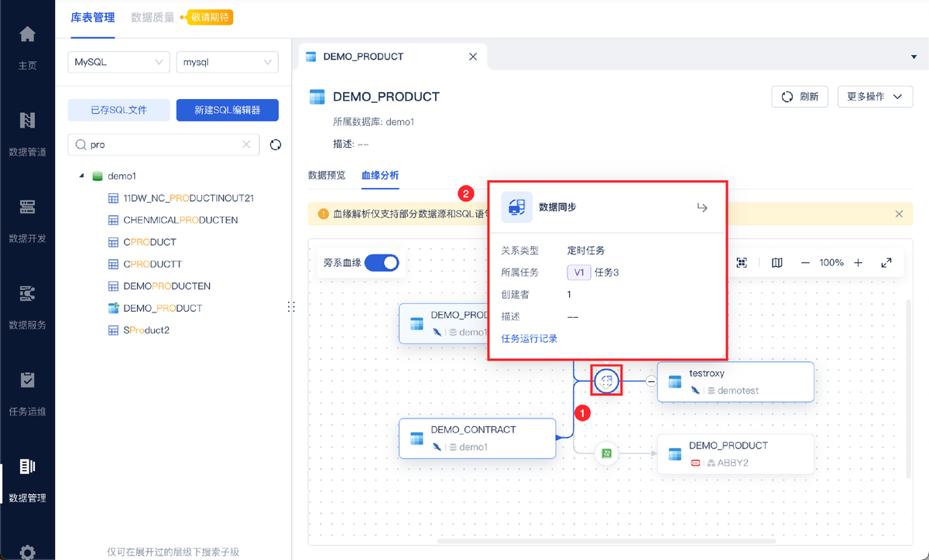Viewport: 929px width, 560px height.
Task: Click the 100% zoom level value
Action: [831, 263]
